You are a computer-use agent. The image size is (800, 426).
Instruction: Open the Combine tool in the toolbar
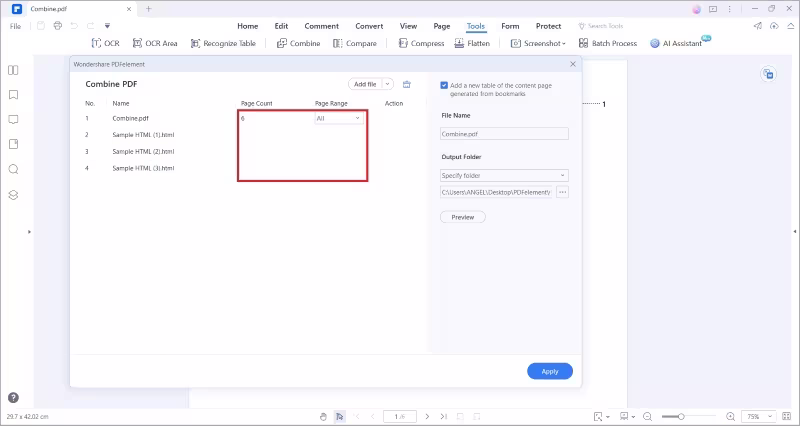pos(298,43)
